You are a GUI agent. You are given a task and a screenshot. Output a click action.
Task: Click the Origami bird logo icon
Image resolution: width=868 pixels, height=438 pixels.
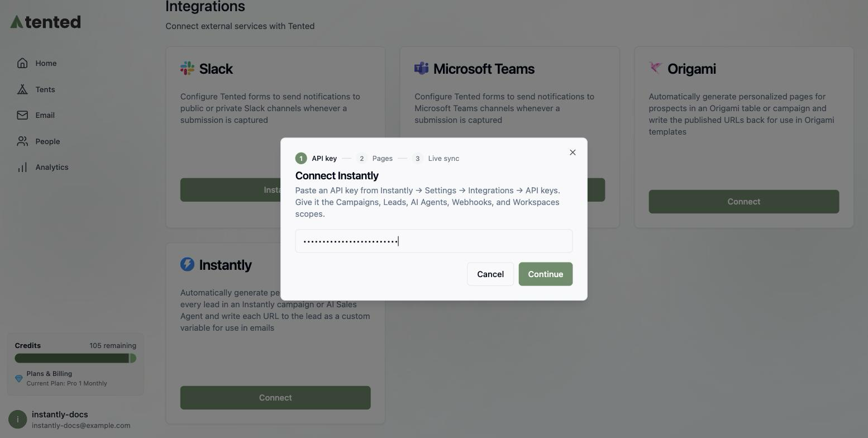656,68
